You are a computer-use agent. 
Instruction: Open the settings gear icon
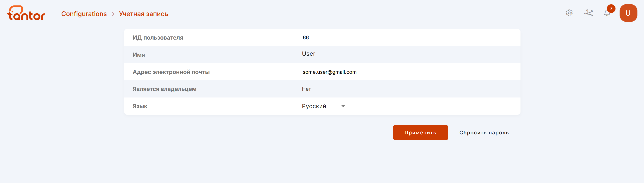click(569, 13)
